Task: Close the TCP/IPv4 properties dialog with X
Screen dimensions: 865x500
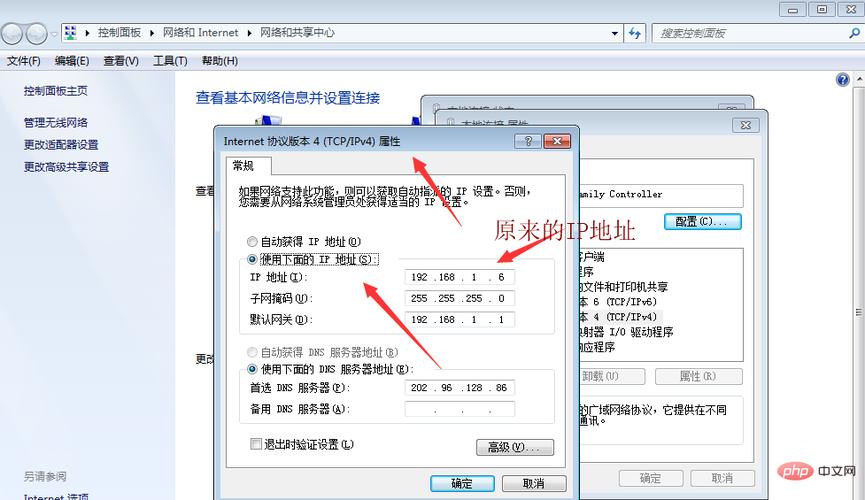Action: click(x=556, y=142)
